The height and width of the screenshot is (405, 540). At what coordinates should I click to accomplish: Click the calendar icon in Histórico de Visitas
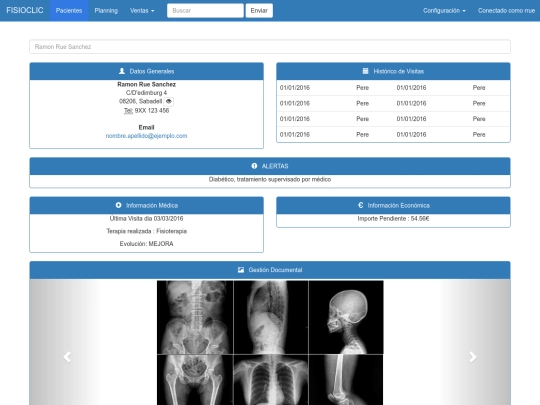[365, 71]
